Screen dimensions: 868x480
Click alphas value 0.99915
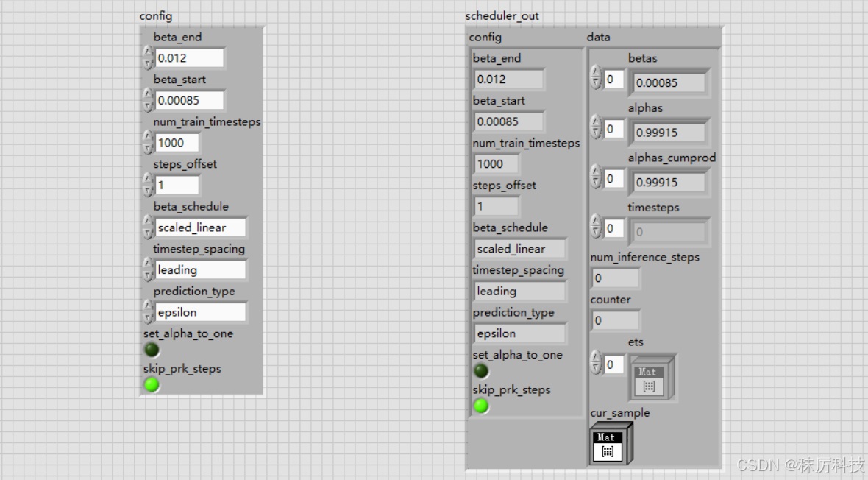669,133
